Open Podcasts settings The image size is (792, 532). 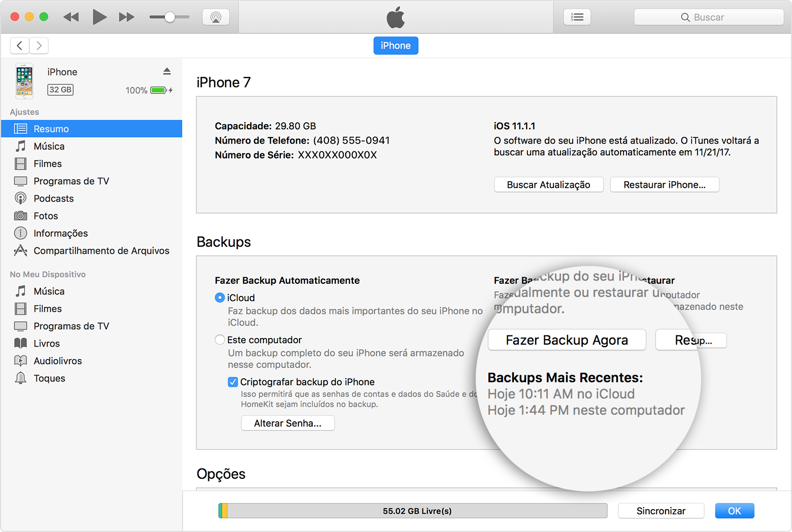[x=91, y=198]
